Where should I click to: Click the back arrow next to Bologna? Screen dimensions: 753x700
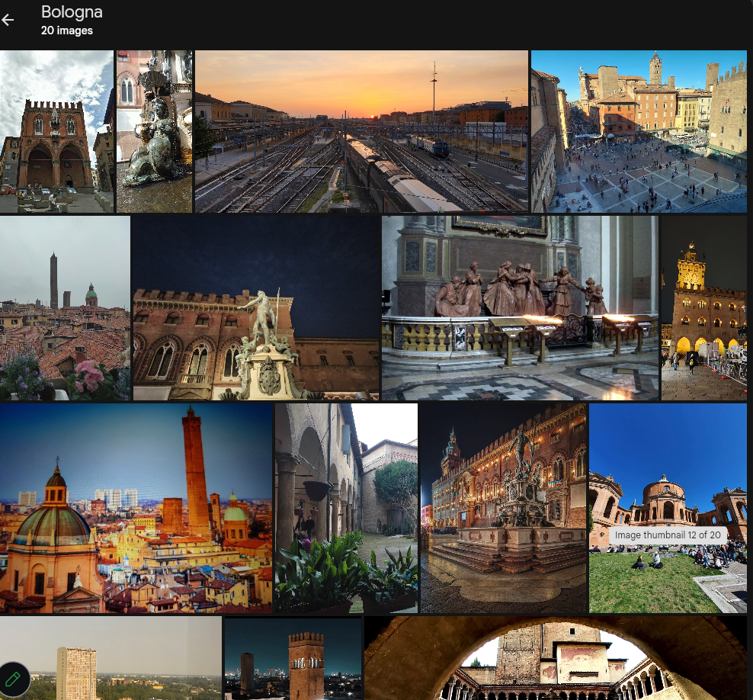[8, 20]
